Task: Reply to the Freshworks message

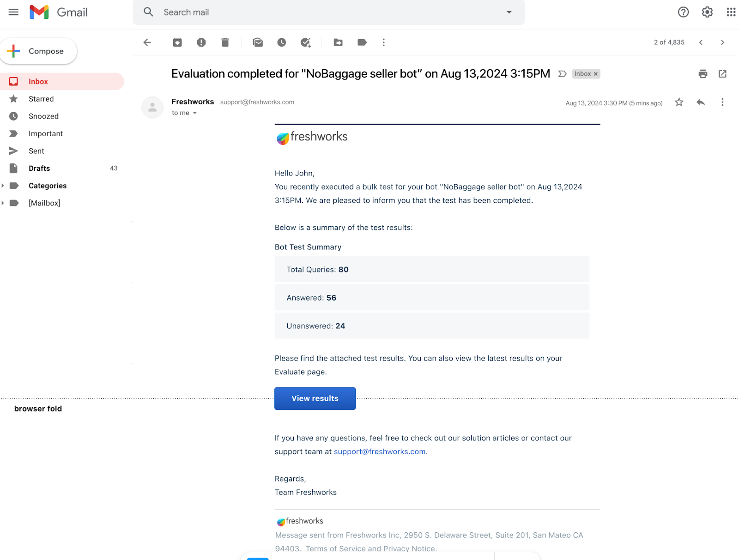Action: tap(701, 102)
